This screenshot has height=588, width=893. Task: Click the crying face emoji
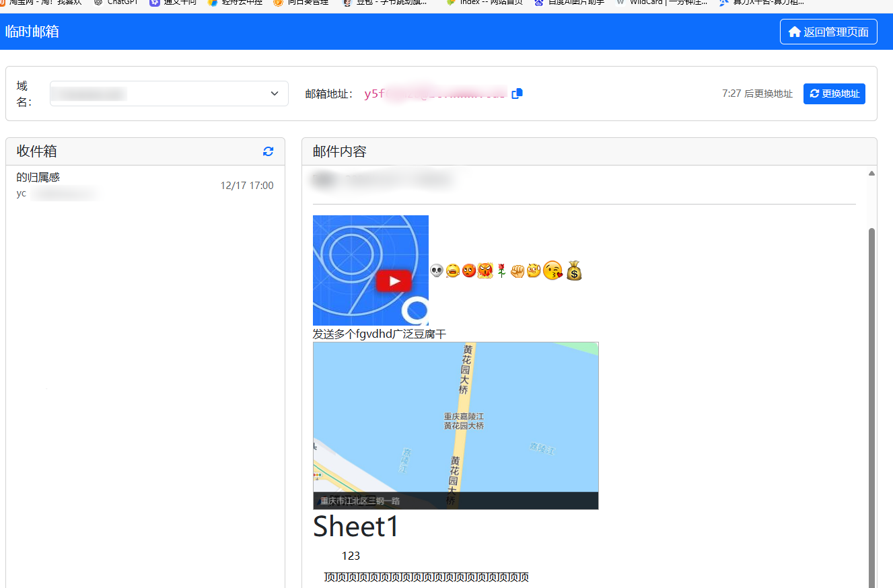tap(452, 270)
